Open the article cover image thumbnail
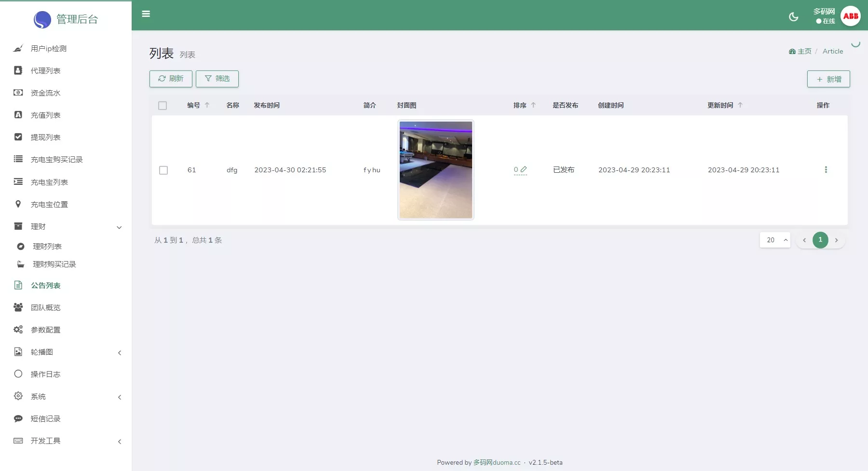868x471 pixels. point(435,170)
